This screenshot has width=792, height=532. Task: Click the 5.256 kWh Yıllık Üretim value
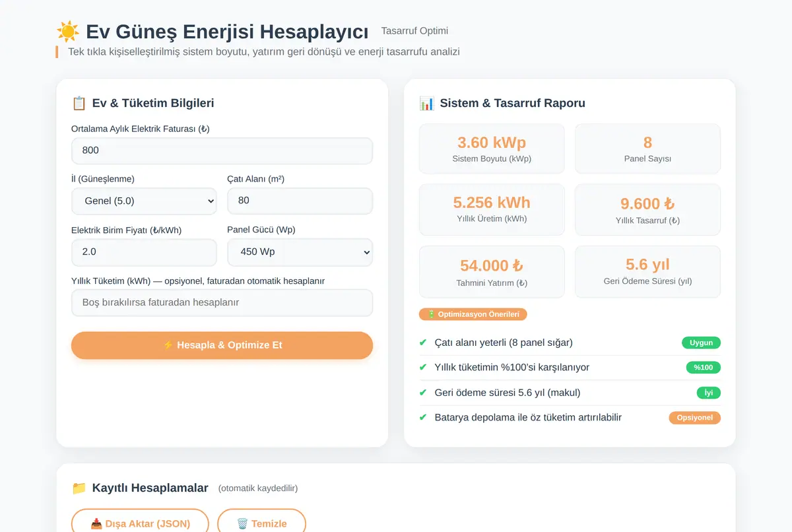pyautogui.click(x=492, y=203)
